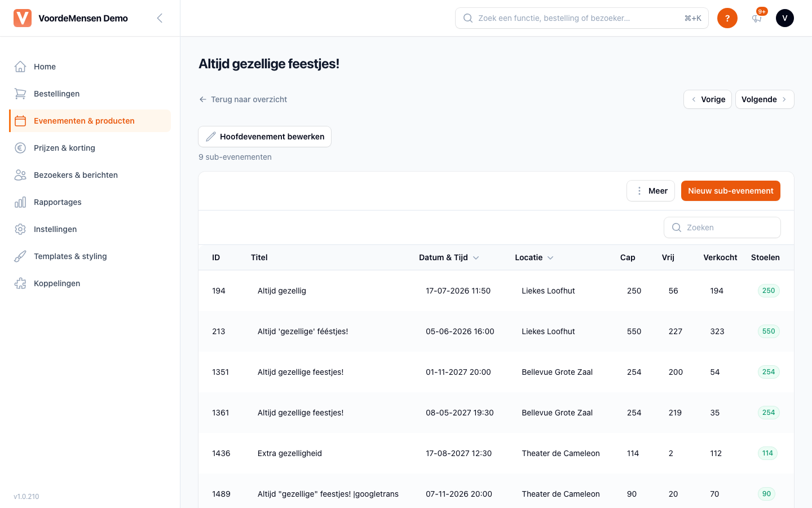The height and width of the screenshot is (508, 812).
Task: Open Extra gezelligheid row title
Action: click(x=290, y=453)
